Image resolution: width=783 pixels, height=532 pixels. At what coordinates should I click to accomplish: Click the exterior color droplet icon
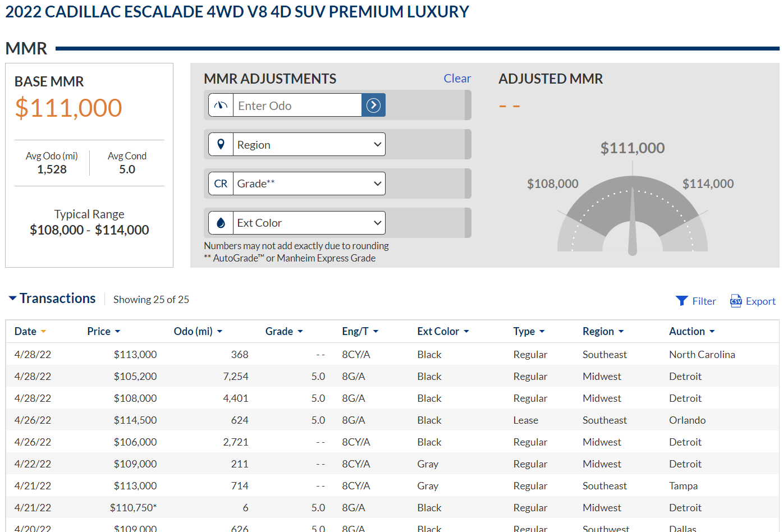pos(221,223)
